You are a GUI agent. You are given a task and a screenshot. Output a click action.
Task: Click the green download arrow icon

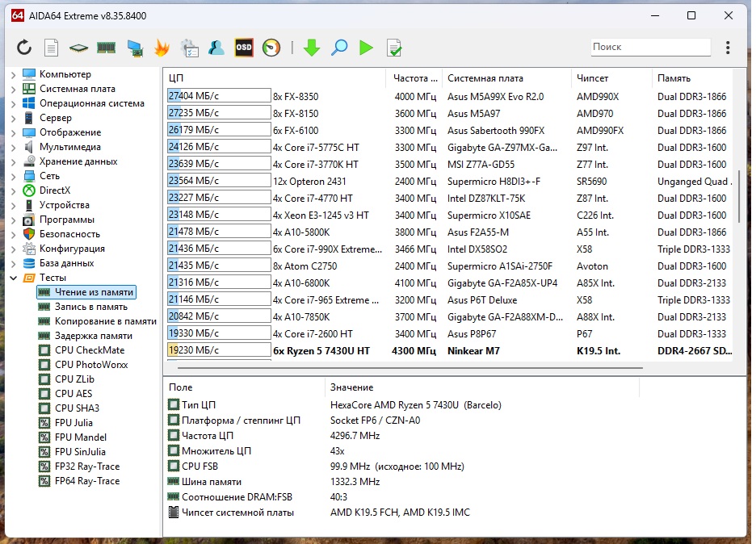(x=312, y=48)
